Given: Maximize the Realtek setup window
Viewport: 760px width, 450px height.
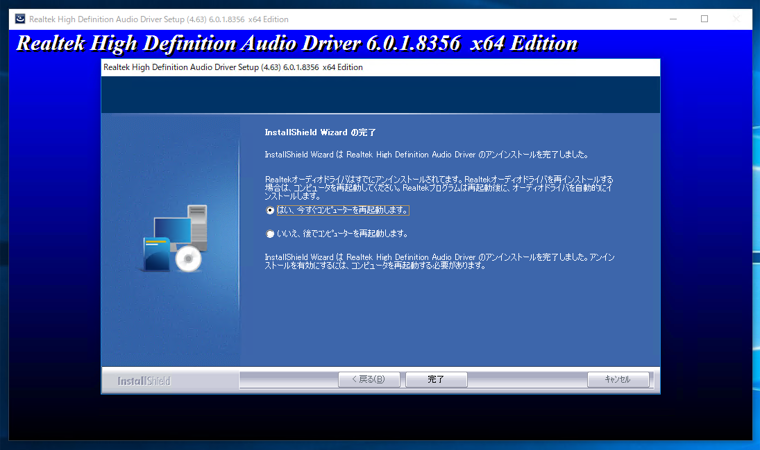Looking at the screenshot, I should (x=704, y=19).
